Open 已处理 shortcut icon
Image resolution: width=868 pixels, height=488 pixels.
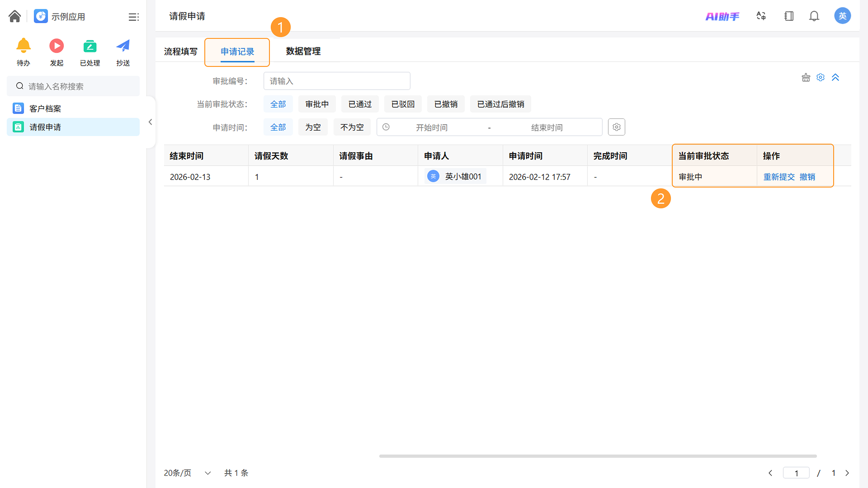90,46
